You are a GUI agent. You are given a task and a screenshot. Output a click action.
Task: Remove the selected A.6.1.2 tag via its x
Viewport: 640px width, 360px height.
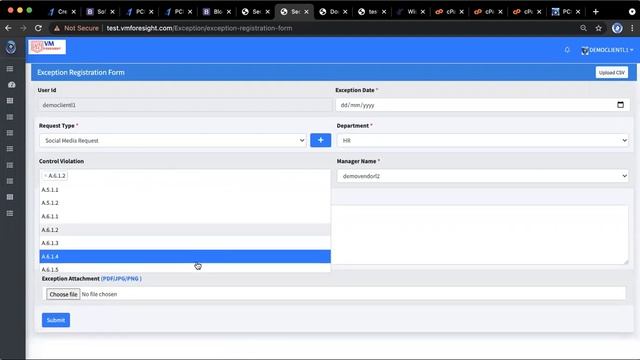pyautogui.click(x=45, y=176)
